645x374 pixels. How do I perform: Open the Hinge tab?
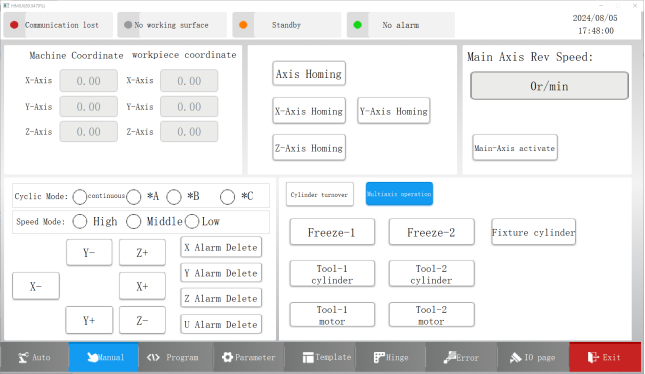point(391,357)
